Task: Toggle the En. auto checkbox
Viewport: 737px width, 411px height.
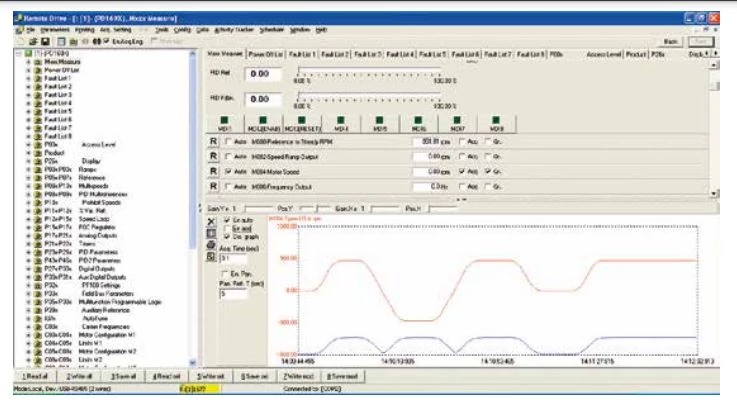Action: click(x=226, y=218)
